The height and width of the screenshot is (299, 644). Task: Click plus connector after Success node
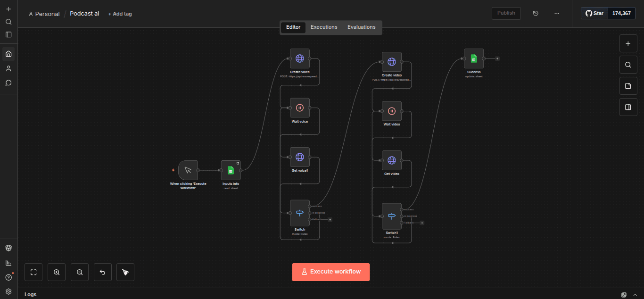coord(497,58)
